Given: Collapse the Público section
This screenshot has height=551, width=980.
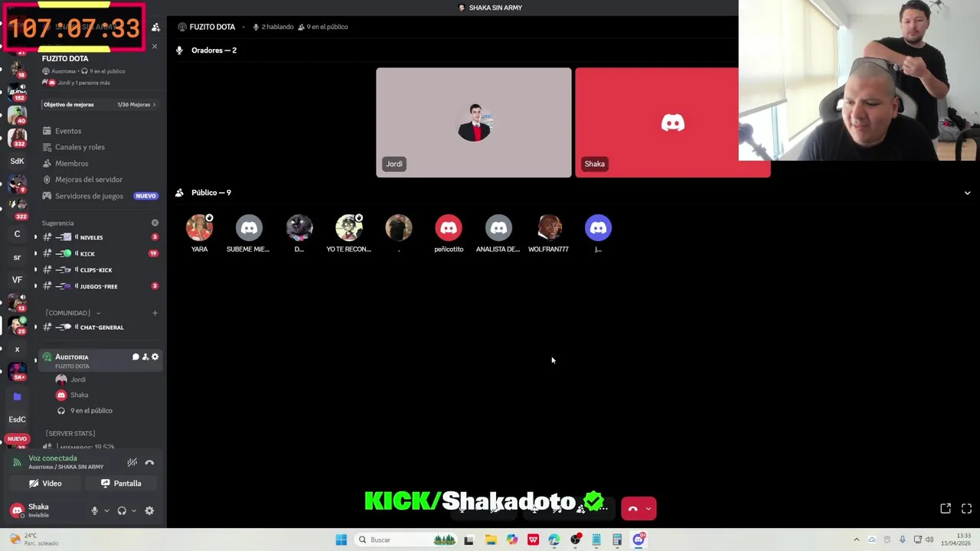Looking at the screenshot, I should coord(967,193).
